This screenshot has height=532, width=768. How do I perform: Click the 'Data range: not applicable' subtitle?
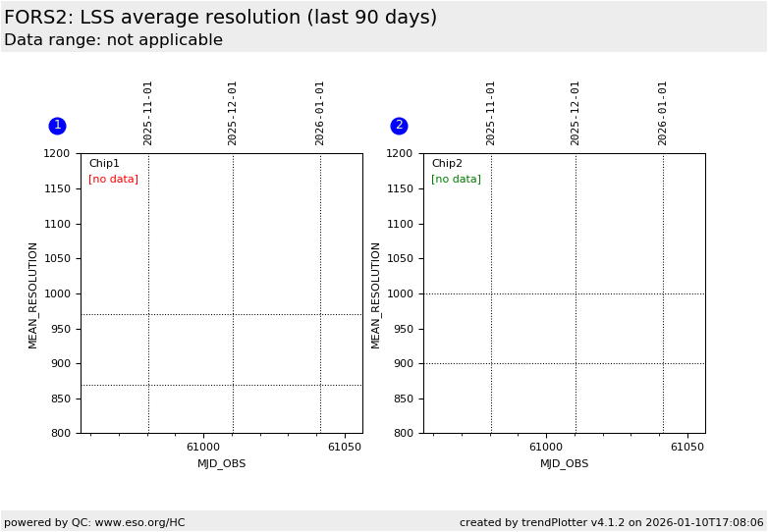pyautogui.click(x=113, y=40)
